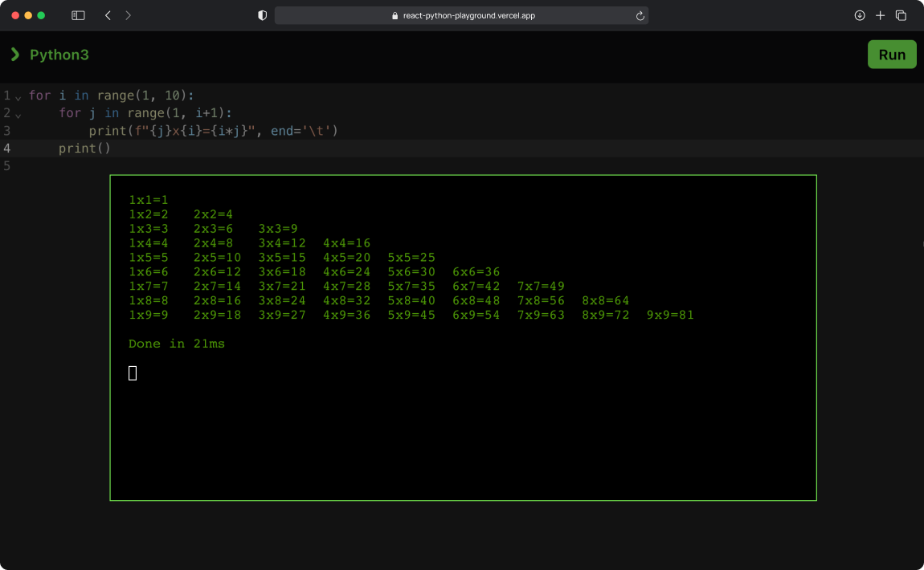Click the Python3 title text

pyautogui.click(x=59, y=55)
